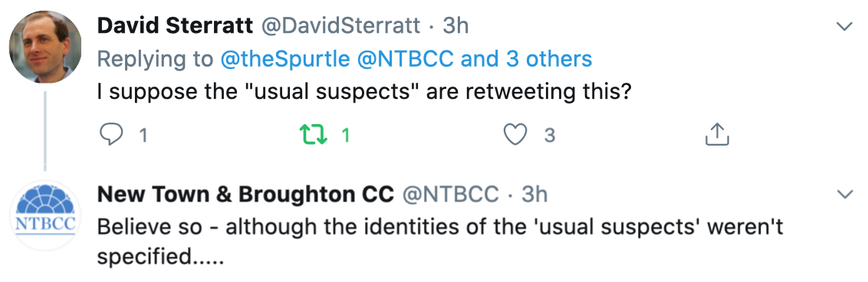This screenshot has height=282, width=868.
Task: Show the 'and 3 others' recipients
Action: pyautogui.click(x=527, y=58)
